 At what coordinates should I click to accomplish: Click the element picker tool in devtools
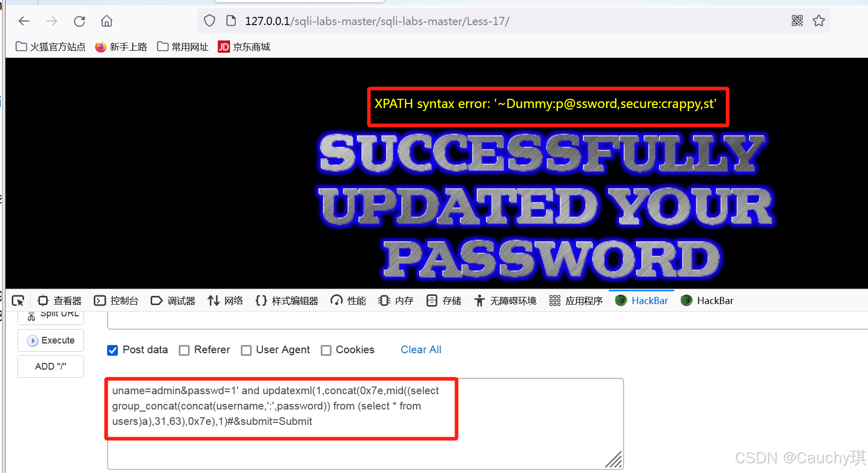(18, 300)
